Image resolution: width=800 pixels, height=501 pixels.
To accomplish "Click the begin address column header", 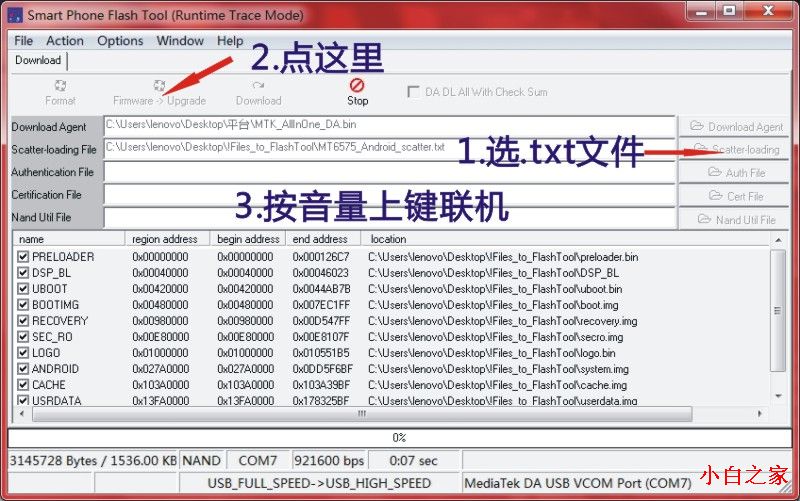I will coord(248,239).
